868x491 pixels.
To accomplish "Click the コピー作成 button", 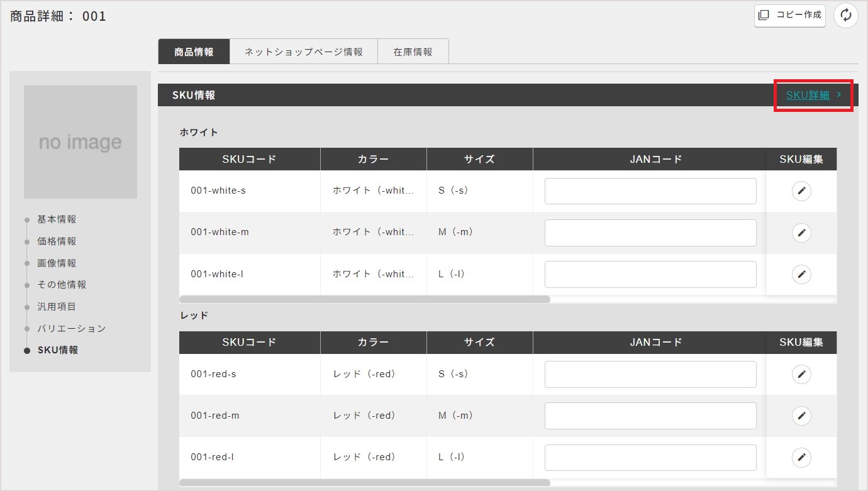I will (x=790, y=15).
